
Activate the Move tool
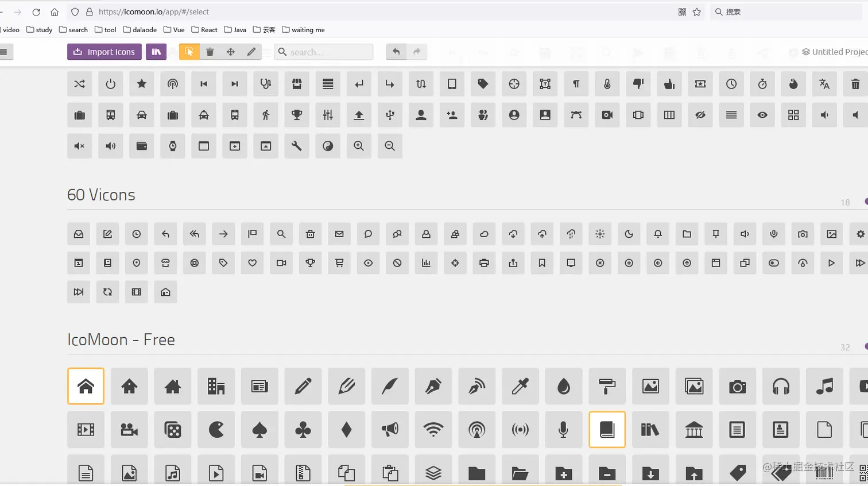point(230,52)
